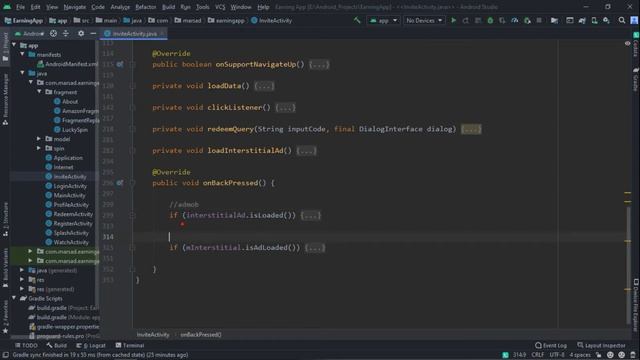Image resolution: width=640 pixels, height=360 pixels.
Task: Click the Apply Changes and Restart Activity icon
Action: pos(466,20)
